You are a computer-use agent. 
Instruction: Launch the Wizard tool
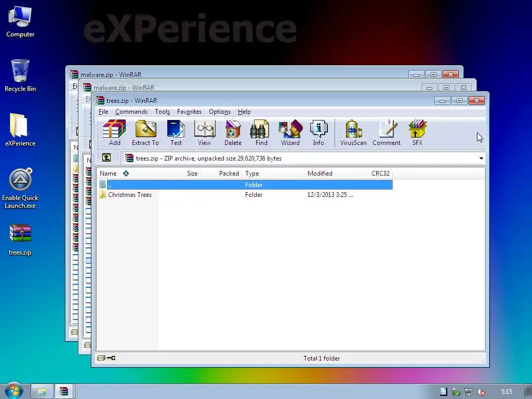(x=290, y=132)
